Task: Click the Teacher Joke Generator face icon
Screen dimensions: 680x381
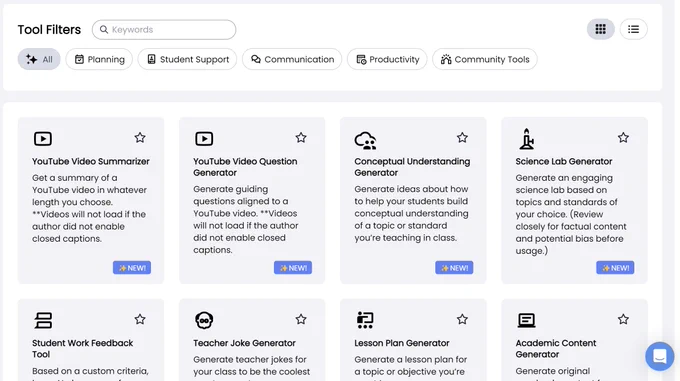Action: click(204, 320)
